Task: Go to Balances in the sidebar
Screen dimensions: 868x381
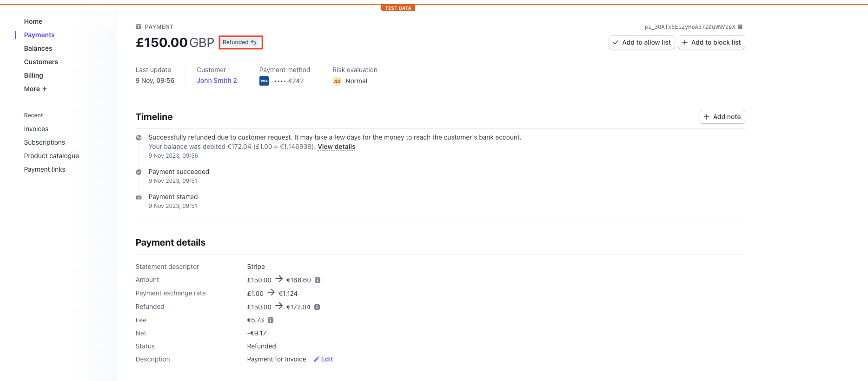Action: click(x=38, y=48)
